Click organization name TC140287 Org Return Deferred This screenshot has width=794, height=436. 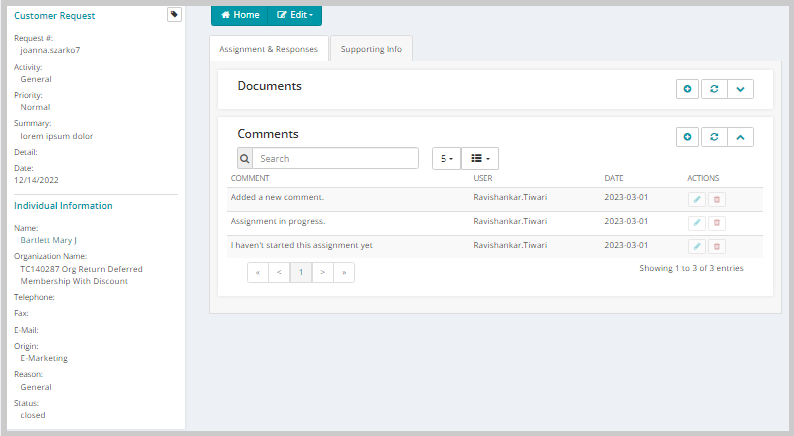82,269
